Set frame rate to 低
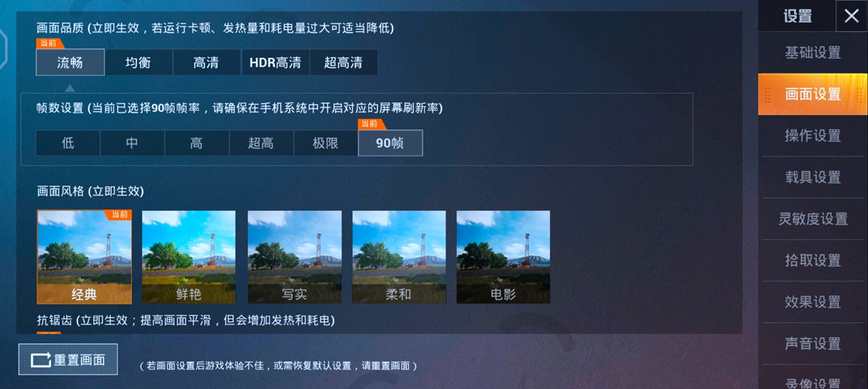 (x=68, y=143)
